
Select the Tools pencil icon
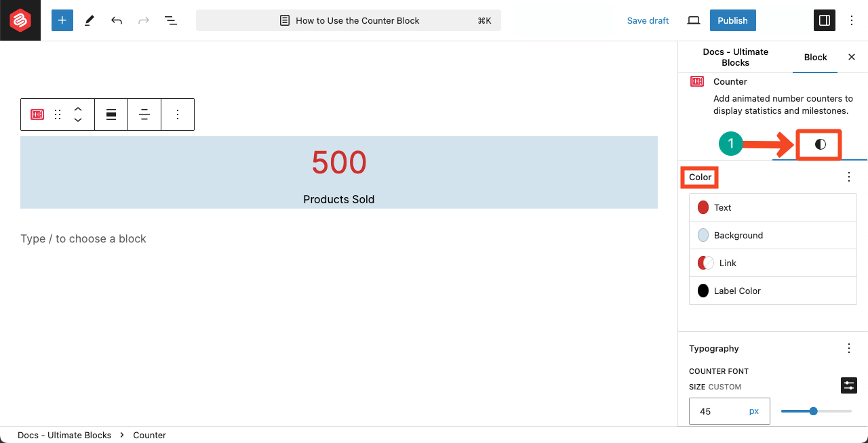pyautogui.click(x=90, y=20)
